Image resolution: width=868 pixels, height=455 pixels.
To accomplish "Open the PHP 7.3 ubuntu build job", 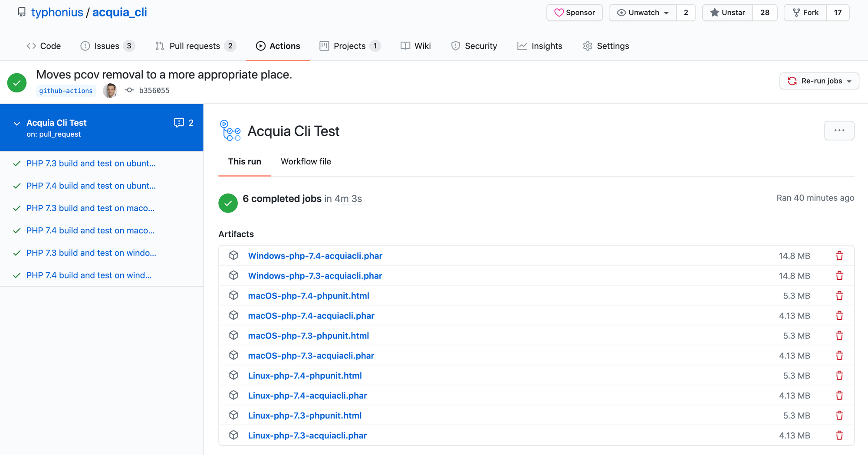I will click(91, 163).
